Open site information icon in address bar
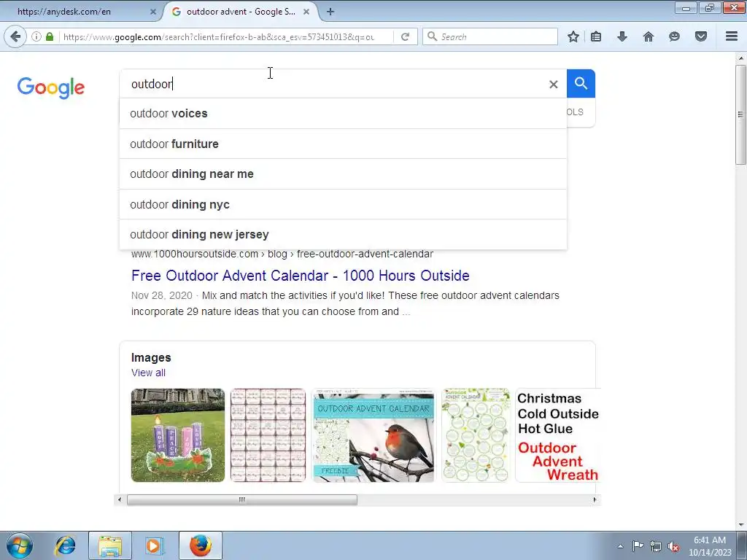 (36, 36)
